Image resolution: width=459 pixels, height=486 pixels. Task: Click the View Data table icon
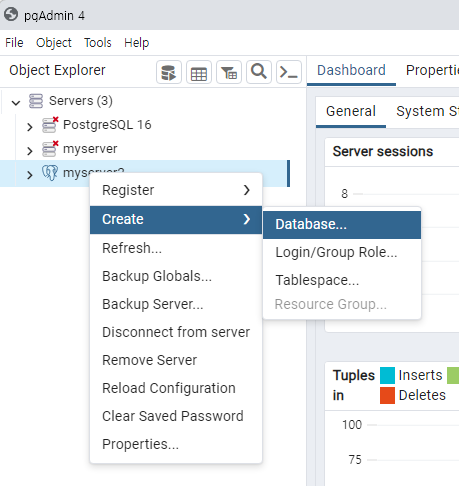pos(199,72)
